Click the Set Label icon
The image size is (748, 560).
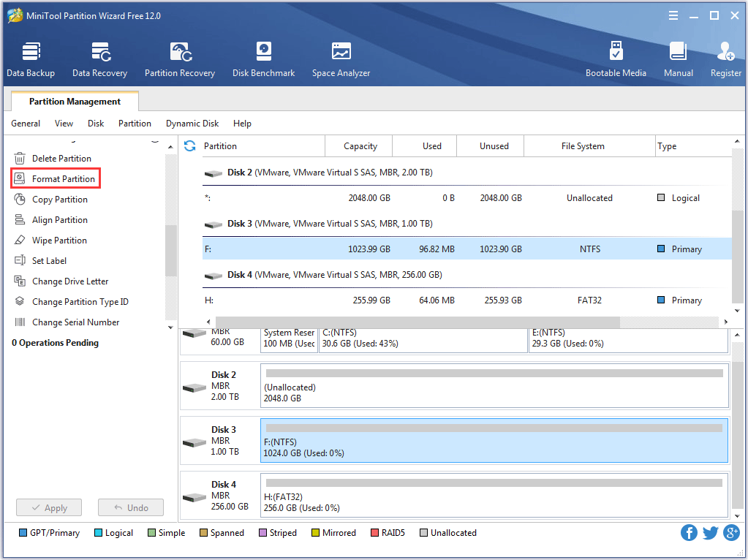[x=20, y=260]
